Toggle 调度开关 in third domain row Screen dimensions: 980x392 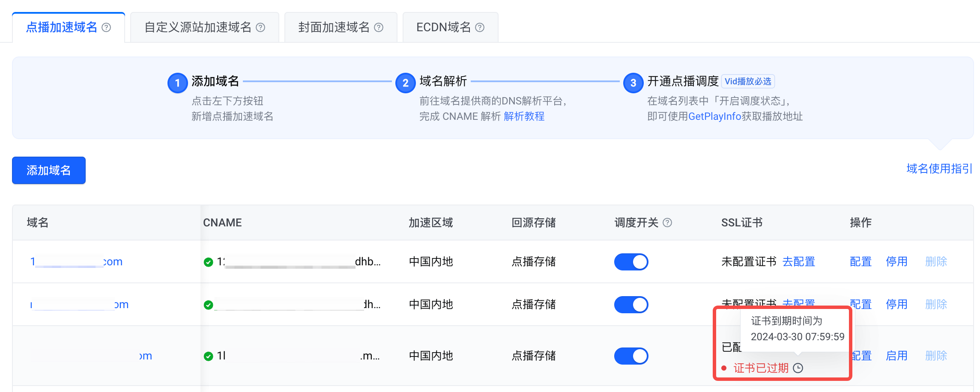pos(631,356)
